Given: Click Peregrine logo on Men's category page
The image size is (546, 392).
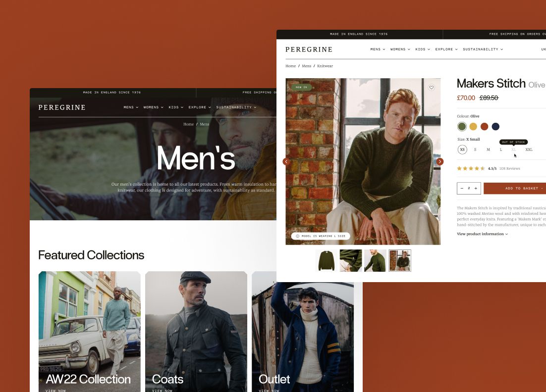Looking at the screenshot, I should 62,107.
